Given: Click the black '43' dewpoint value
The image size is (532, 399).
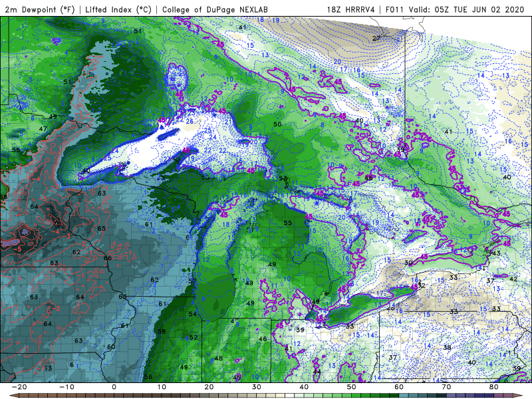Looking at the screenshot, I should [496, 253].
